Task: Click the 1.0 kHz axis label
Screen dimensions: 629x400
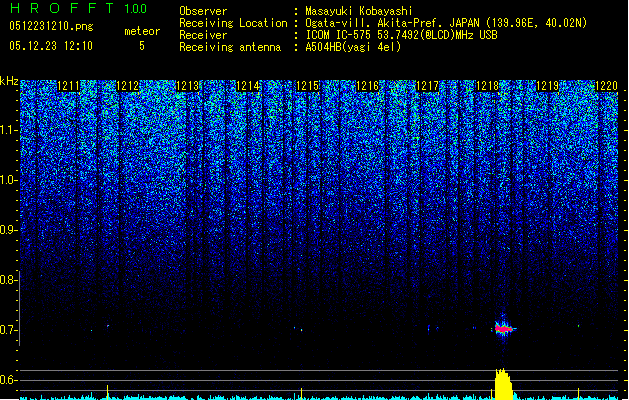Action: 9,180
